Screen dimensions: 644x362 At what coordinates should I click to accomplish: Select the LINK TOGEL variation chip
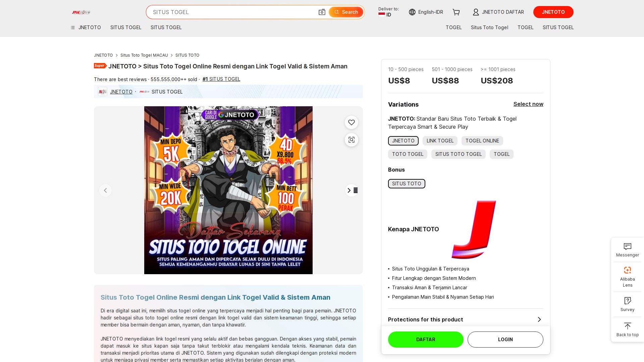coord(440,141)
